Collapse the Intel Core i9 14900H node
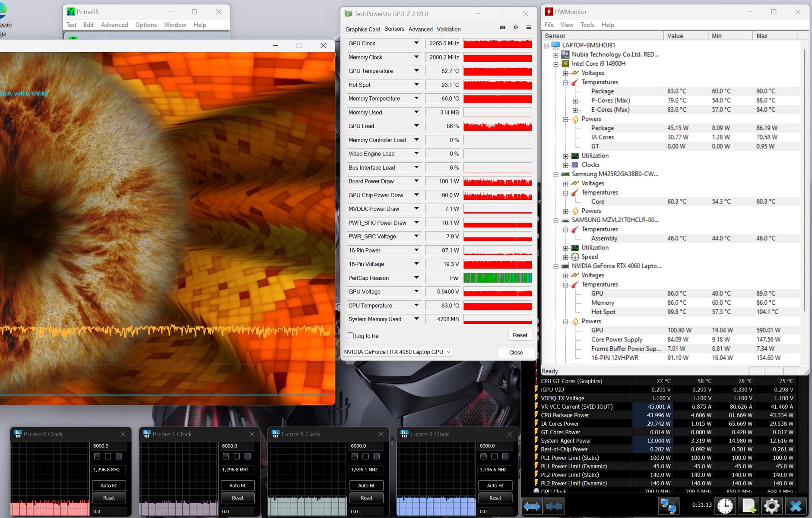Screen dimensions: 812x518 (x=556, y=64)
